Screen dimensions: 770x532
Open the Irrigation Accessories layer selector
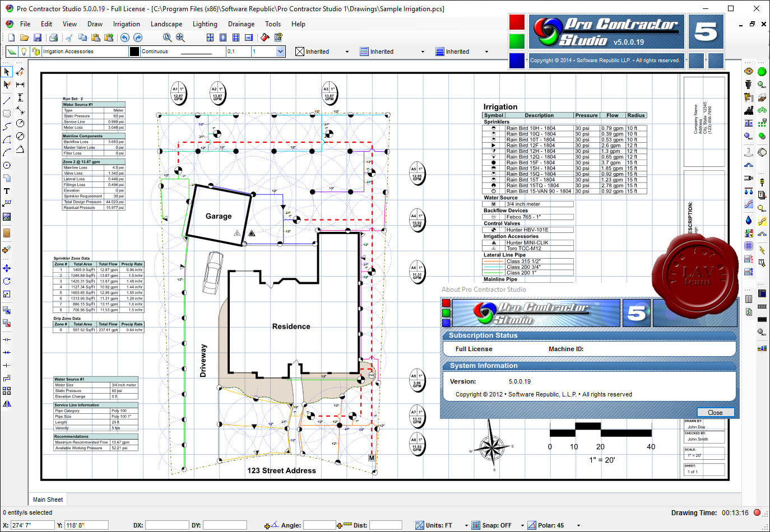pyautogui.click(x=85, y=52)
